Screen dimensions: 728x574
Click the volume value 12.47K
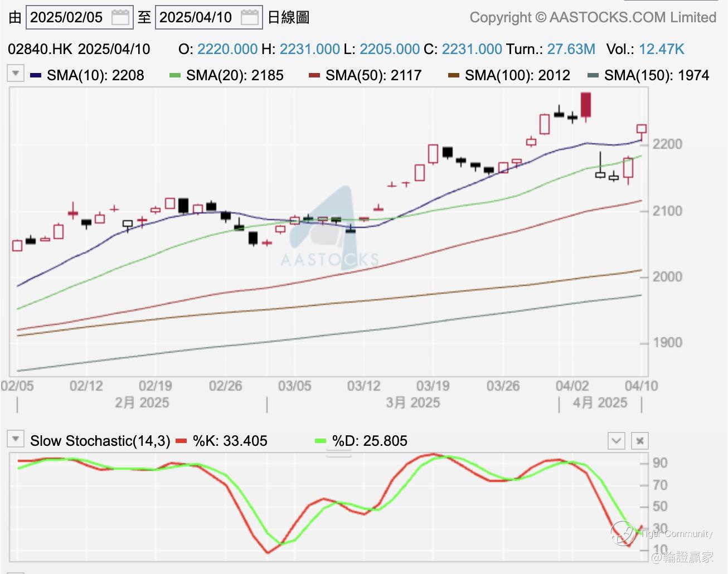[662, 49]
